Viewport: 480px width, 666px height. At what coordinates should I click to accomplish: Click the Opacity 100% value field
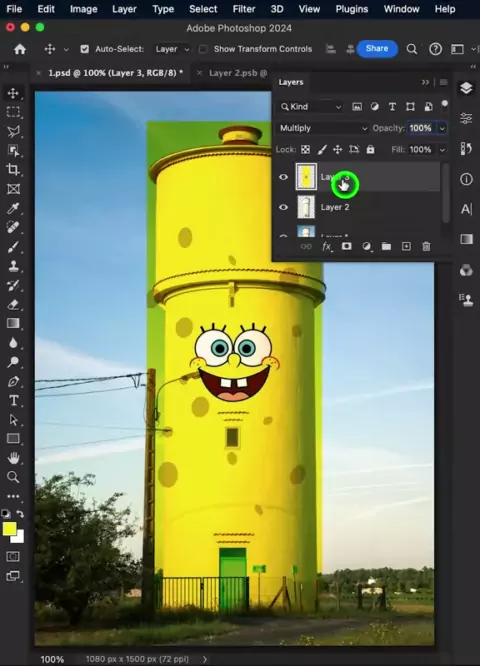[x=421, y=128]
